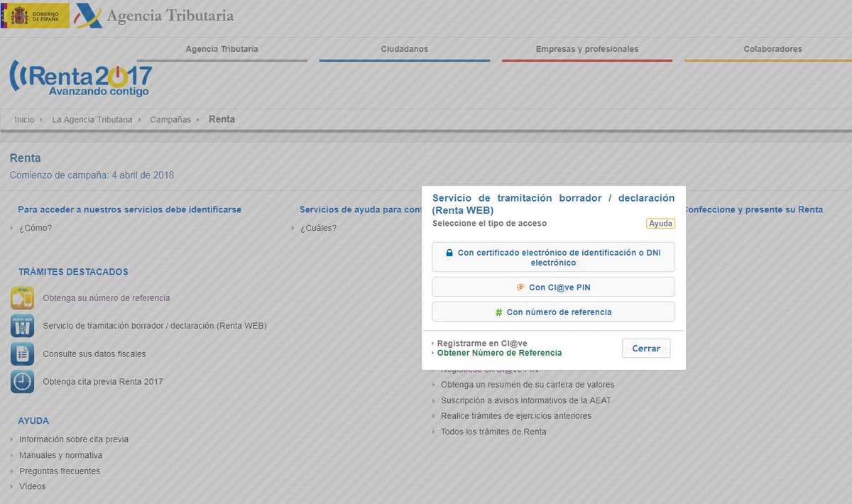The width and height of the screenshot is (852, 504).
Task: Click the Renta WEB service icon
Action: coord(22,326)
